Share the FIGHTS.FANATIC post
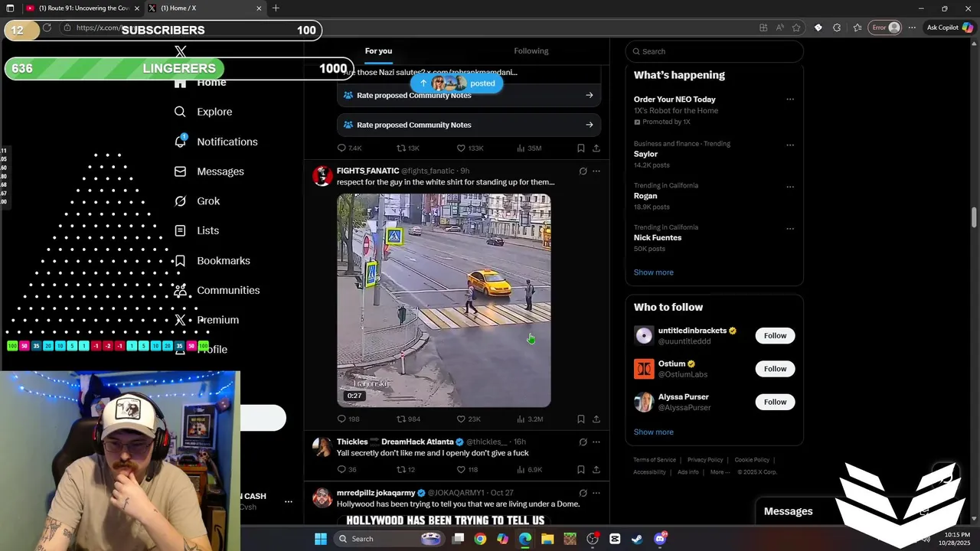Viewport: 980px width, 551px height. click(596, 419)
